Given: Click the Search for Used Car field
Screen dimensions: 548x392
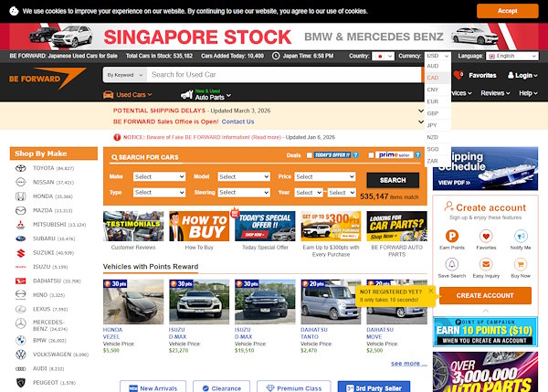Looking at the screenshot, I should (x=284, y=75).
